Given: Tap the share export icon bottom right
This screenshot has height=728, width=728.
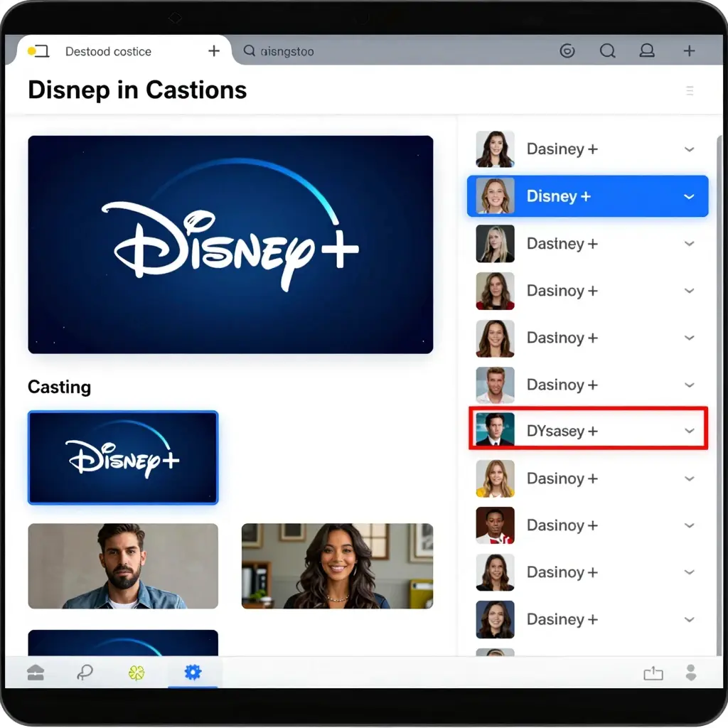Looking at the screenshot, I should (x=653, y=673).
